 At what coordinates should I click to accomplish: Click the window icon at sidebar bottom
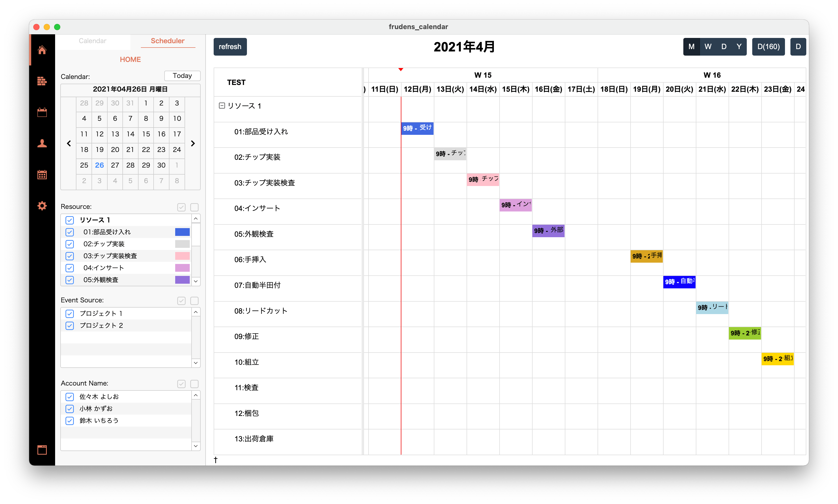pyautogui.click(x=42, y=450)
